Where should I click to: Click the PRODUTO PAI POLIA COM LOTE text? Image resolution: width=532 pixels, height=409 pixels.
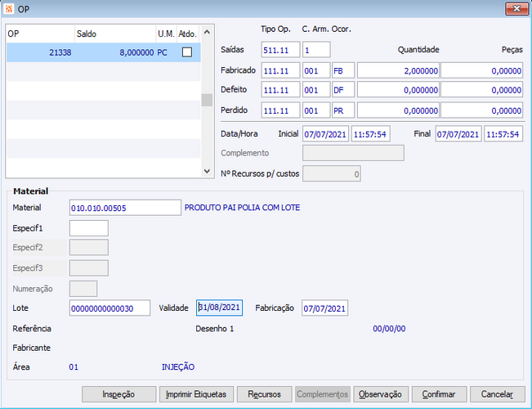point(242,208)
